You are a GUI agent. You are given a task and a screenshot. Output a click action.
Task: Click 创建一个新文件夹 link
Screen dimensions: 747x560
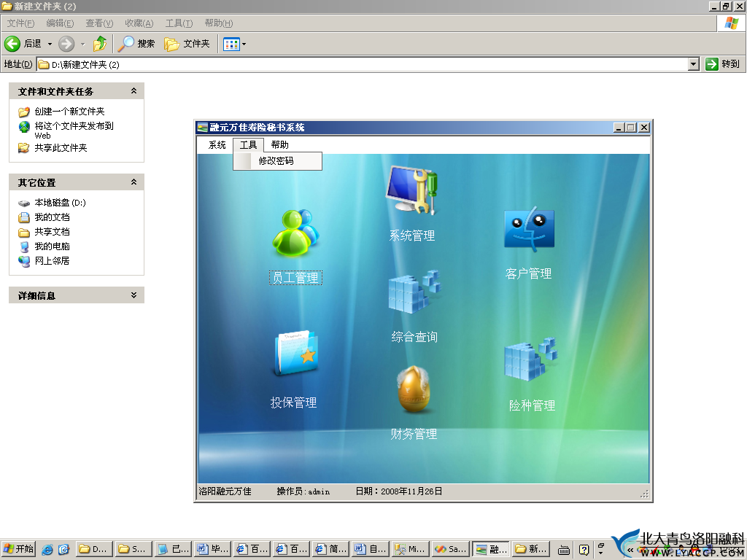pyautogui.click(x=69, y=112)
